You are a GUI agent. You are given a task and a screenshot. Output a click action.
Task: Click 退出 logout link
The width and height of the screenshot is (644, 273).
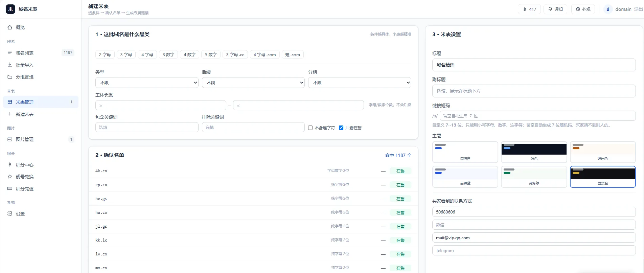coord(638,9)
